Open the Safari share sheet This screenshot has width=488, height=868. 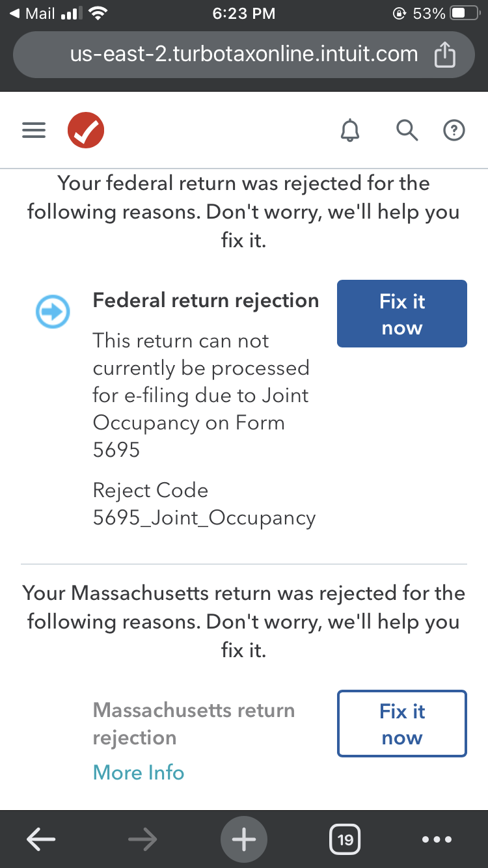(444, 54)
